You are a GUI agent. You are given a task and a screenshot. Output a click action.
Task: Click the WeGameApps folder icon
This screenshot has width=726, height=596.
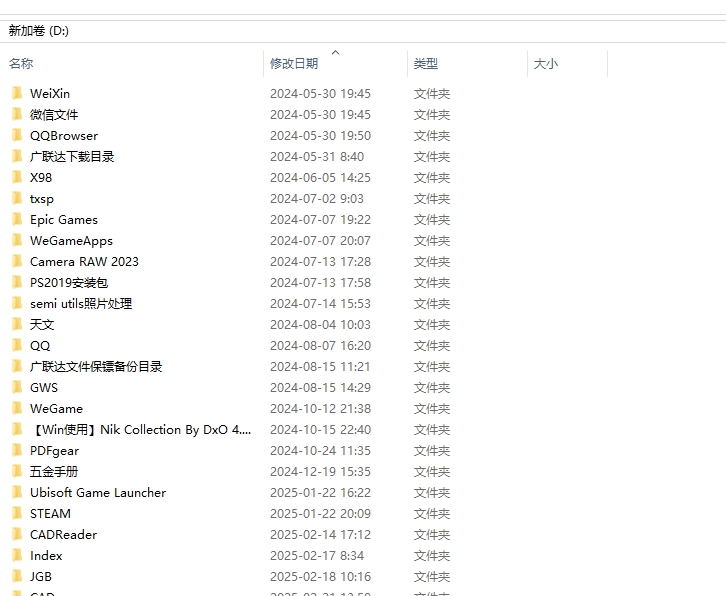tap(17, 240)
